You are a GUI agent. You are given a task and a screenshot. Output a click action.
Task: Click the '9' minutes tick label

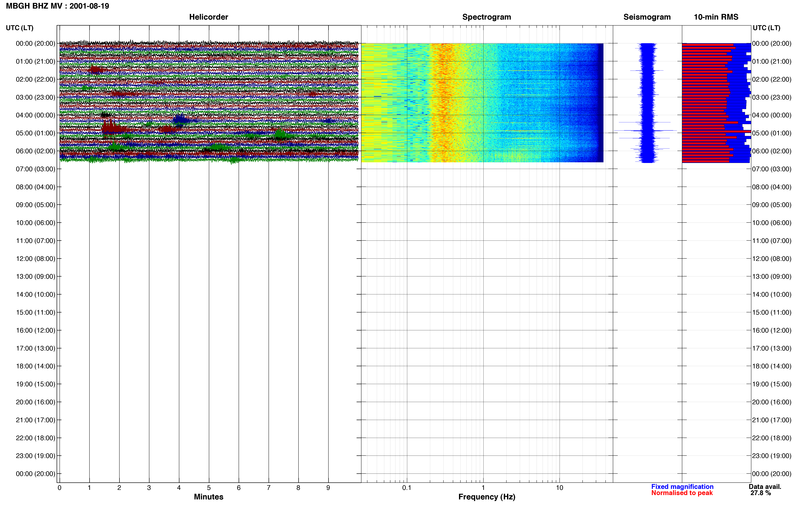coord(328,487)
